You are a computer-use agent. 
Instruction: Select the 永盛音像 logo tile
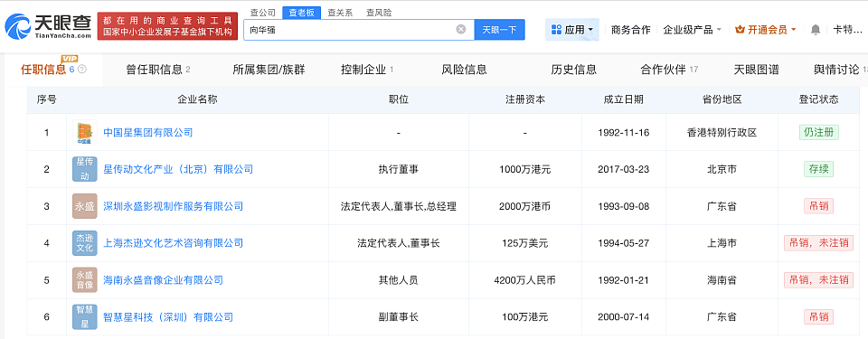coord(85,280)
